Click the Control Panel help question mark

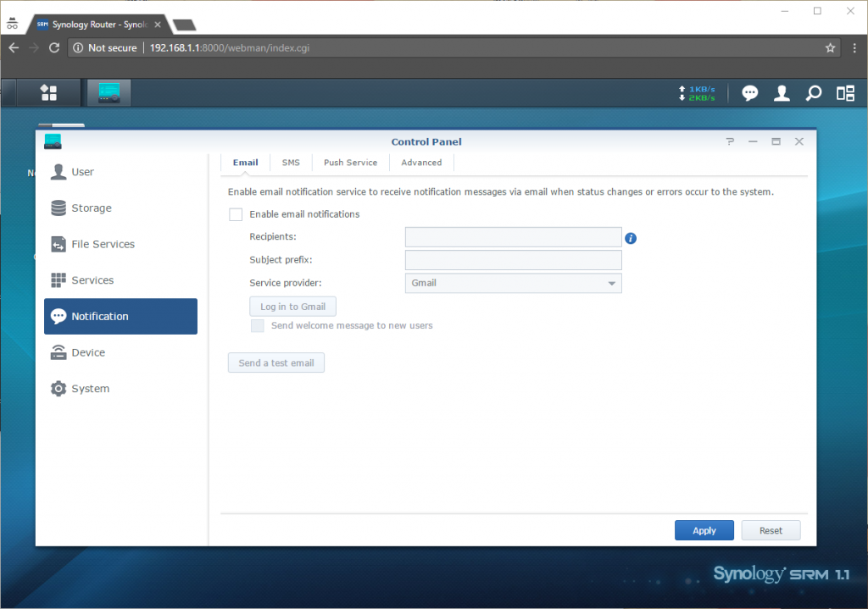730,142
